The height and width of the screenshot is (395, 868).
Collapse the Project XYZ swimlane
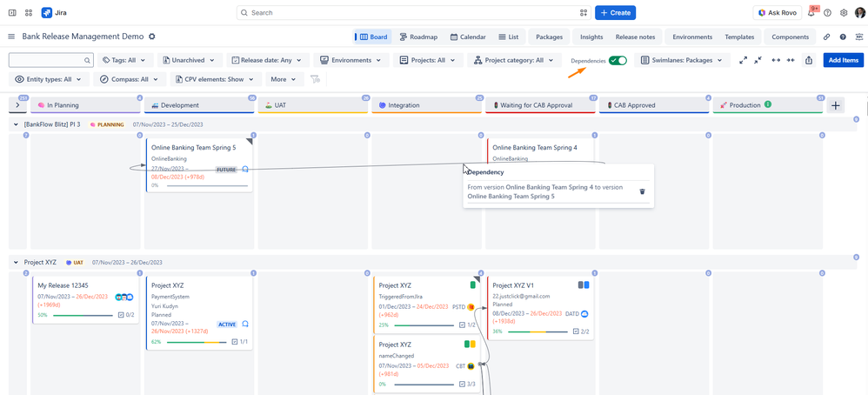point(16,263)
